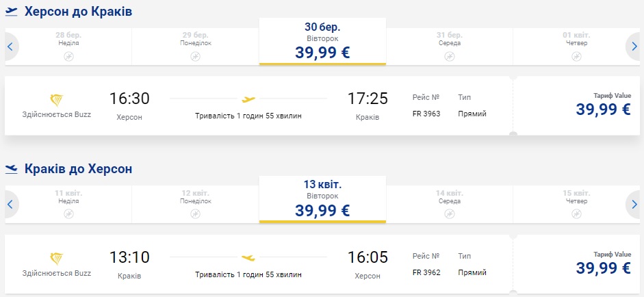
Task: Click the no-flight icon under 15 квіт.
Action: coord(575,214)
